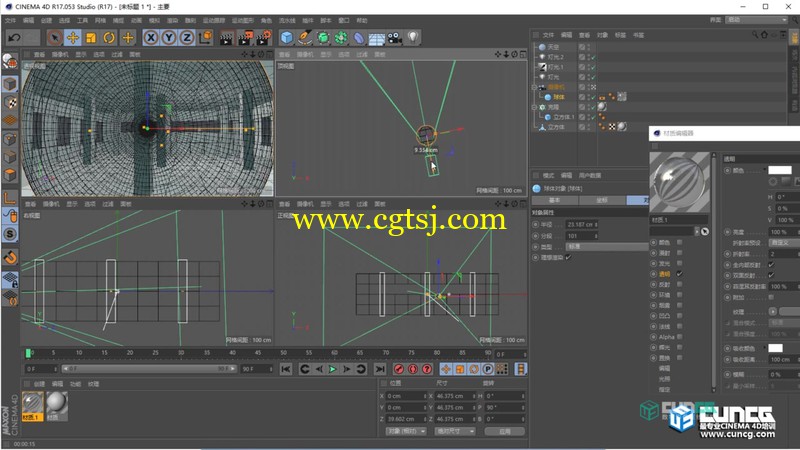This screenshot has width=800, height=450.
Task: Open the search icon in the object manager
Action: [x=755, y=35]
